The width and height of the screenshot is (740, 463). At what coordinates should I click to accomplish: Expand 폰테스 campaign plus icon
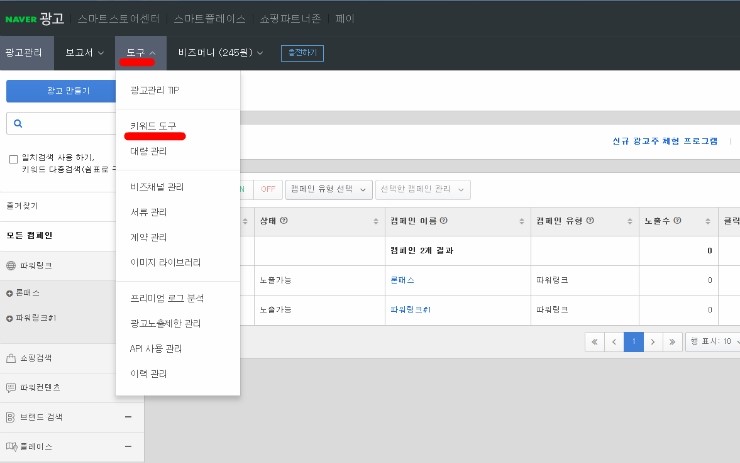tap(9, 294)
